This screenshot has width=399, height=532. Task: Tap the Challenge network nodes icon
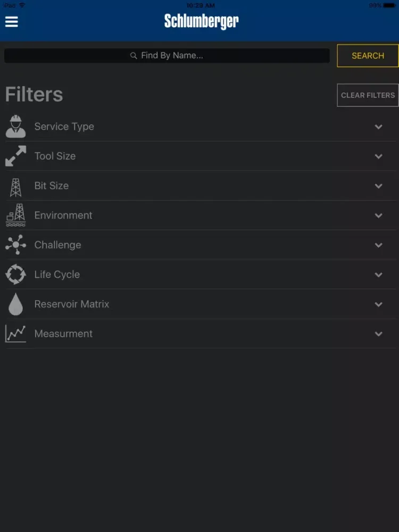15,245
